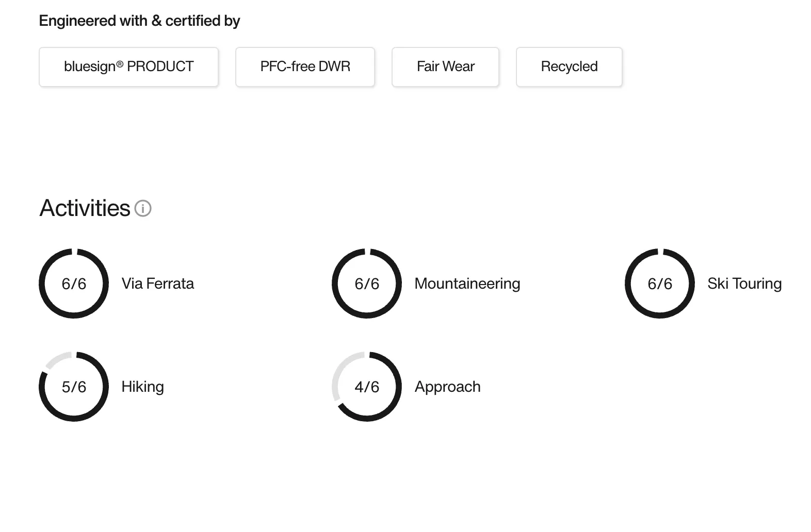Click the 4/6 score for Approach
The image size is (811, 532).
point(367,387)
